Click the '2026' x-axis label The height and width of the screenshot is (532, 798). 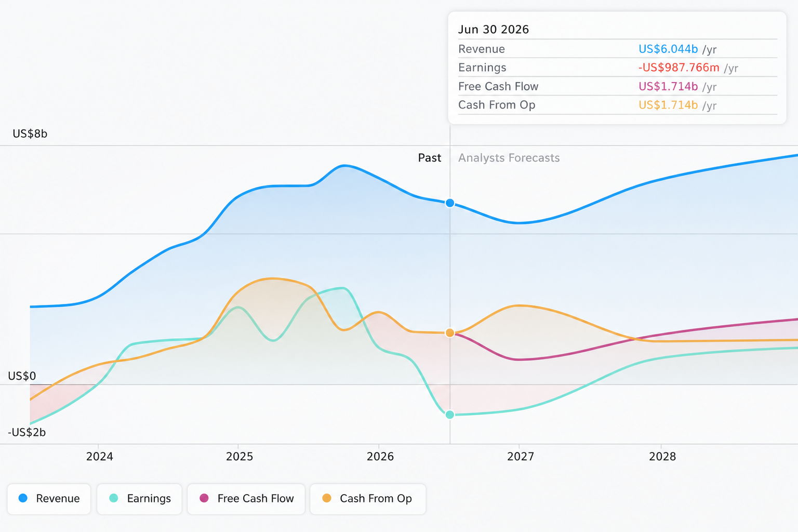pyautogui.click(x=380, y=457)
